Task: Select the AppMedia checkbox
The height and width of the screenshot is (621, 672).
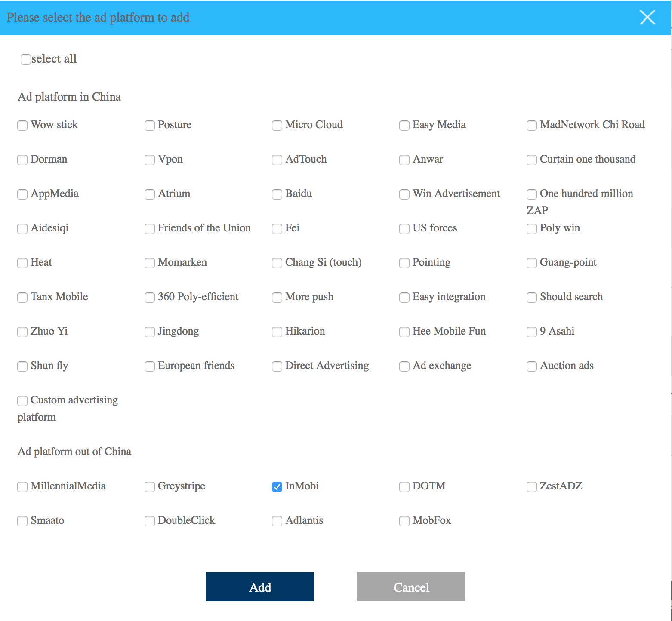Action: pyautogui.click(x=22, y=194)
